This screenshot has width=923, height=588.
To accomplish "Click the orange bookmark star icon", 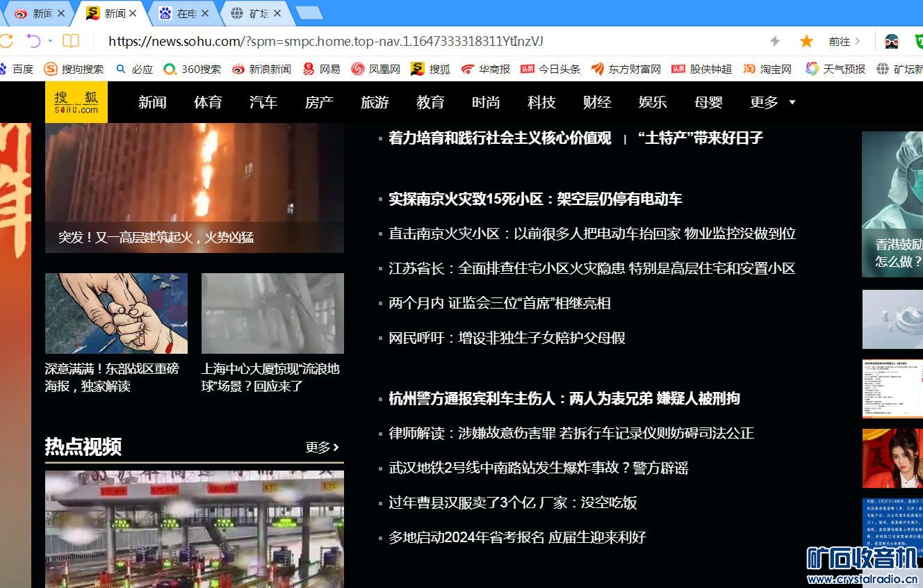I will (x=806, y=41).
